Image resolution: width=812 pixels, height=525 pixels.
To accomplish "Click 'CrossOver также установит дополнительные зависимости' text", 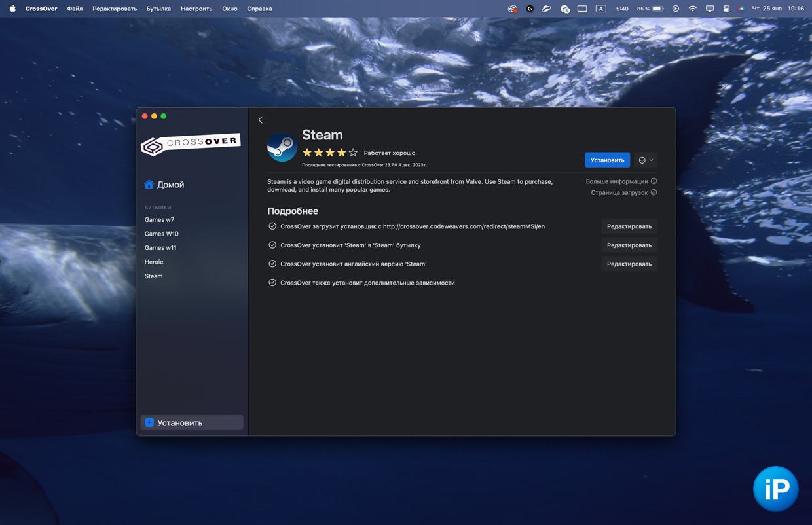I will pyautogui.click(x=367, y=283).
